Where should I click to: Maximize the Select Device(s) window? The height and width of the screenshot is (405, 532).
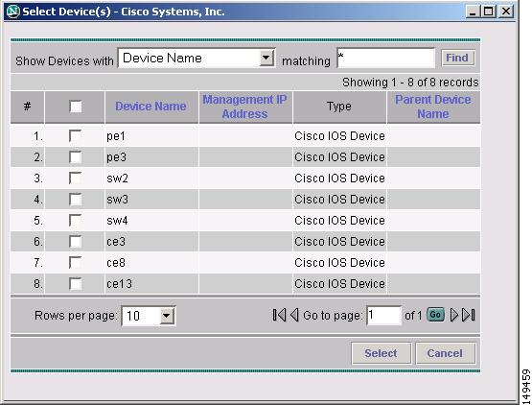(x=489, y=12)
